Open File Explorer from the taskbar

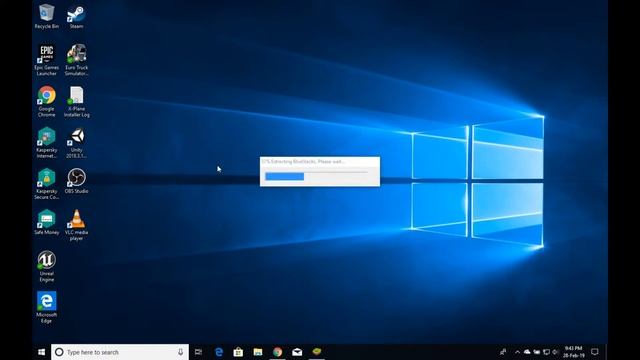coord(258,352)
